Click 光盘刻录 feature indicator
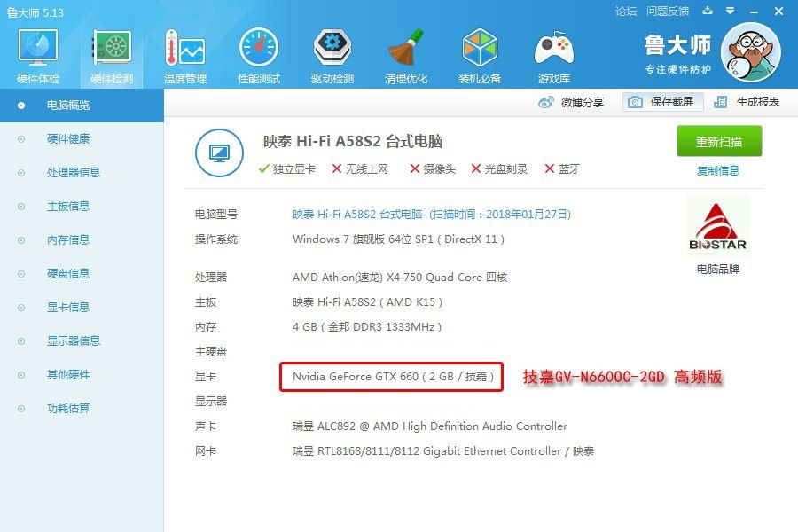This screenshot has height=532, width=798. 499,169
